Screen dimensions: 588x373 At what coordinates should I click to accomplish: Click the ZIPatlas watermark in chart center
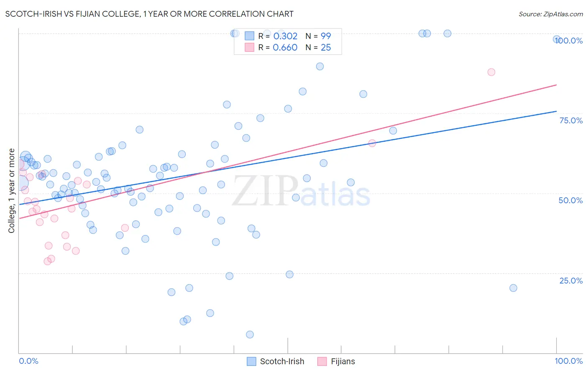click(301, 191)
